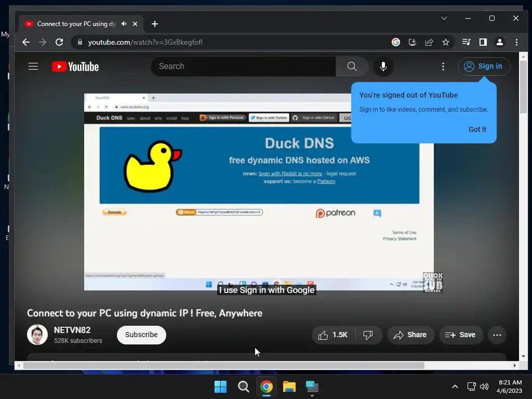Click the horizontal scrollbar thumb

pos(223,365)
